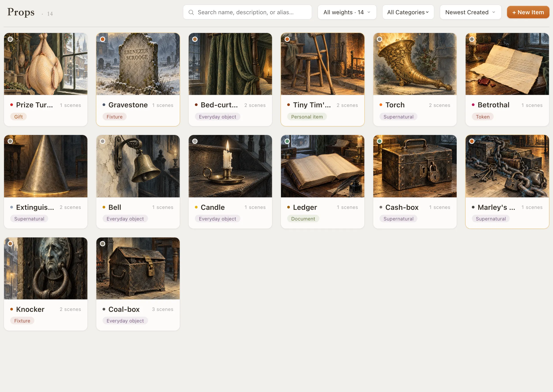Toggle selection circle on Bed-curtains card

click(x=195, y=39)
